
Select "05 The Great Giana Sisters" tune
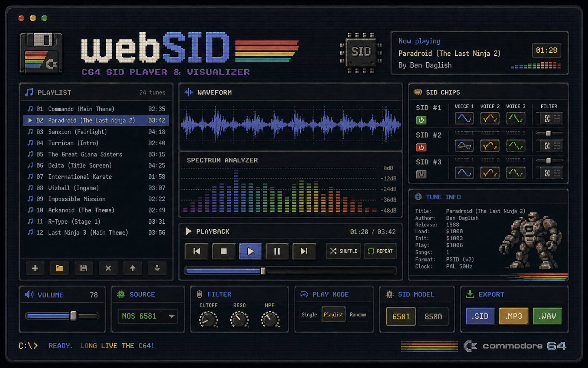point(96,154)
